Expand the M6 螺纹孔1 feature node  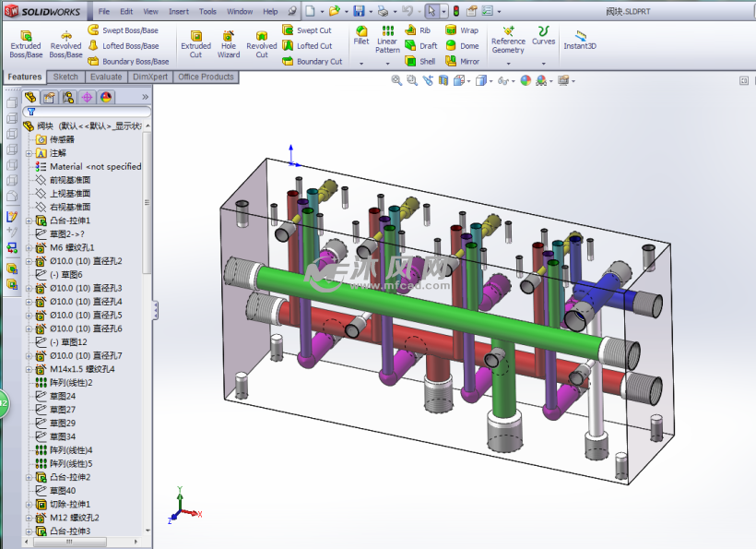(29, 248)
